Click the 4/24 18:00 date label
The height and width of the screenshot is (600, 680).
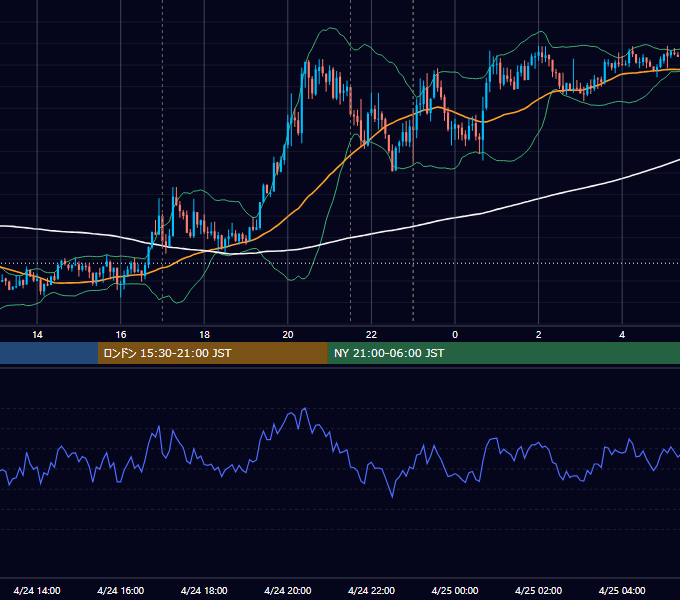click(204, 590)
